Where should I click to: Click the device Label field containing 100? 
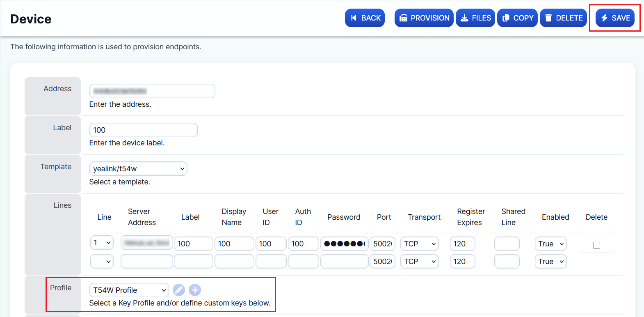(x=143, y=130)
